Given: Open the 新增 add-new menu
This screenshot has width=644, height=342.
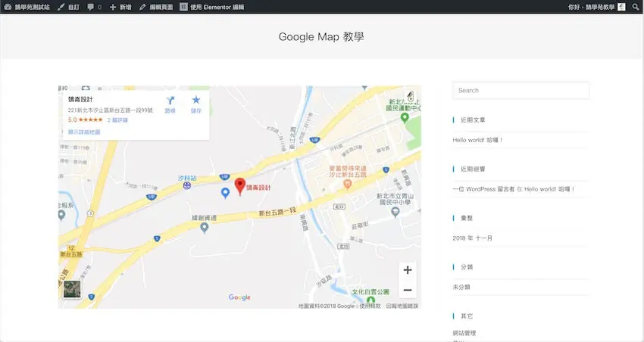Looking at the screenshot, I should (x=120, y=7).
